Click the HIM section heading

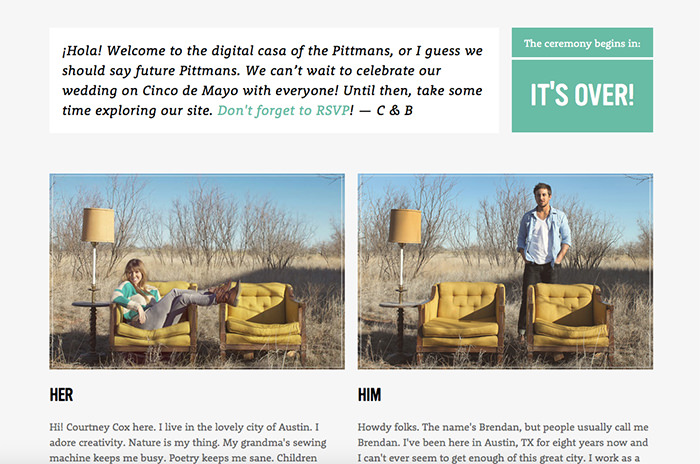(x=369, y=395)
